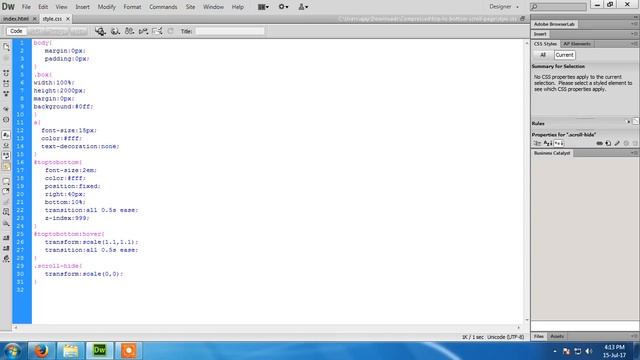Open the Open Documents list in coding toolbar

[x=6, y=47]
